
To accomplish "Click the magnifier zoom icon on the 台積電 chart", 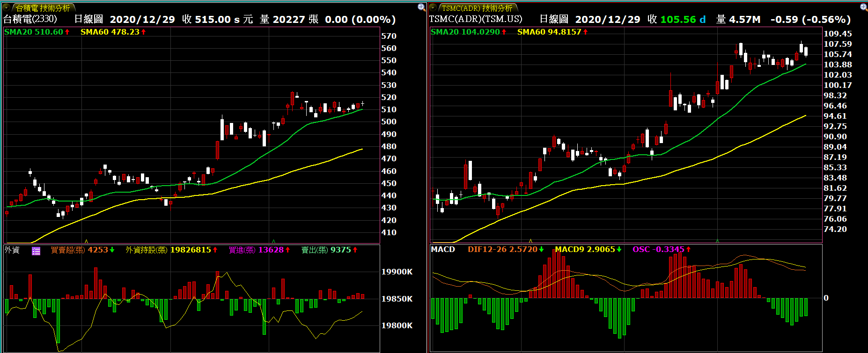I will 421,7.
